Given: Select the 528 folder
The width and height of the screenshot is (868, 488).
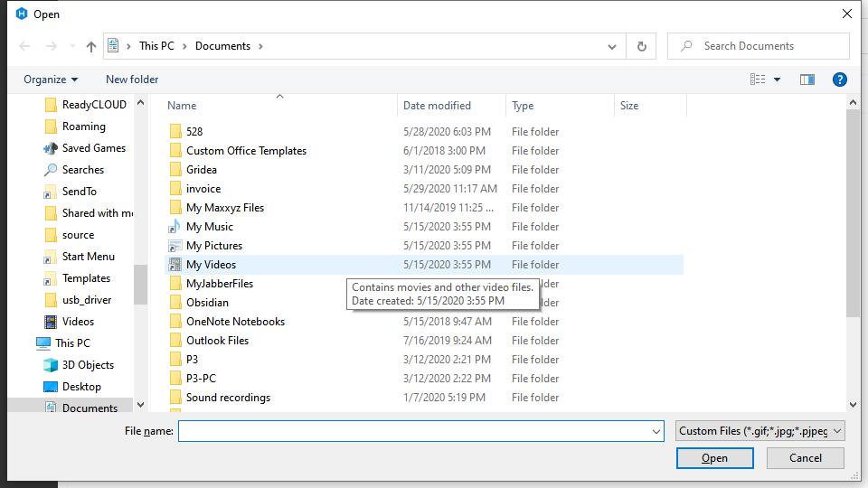Looking at the screenshot, I should [185, 132].
